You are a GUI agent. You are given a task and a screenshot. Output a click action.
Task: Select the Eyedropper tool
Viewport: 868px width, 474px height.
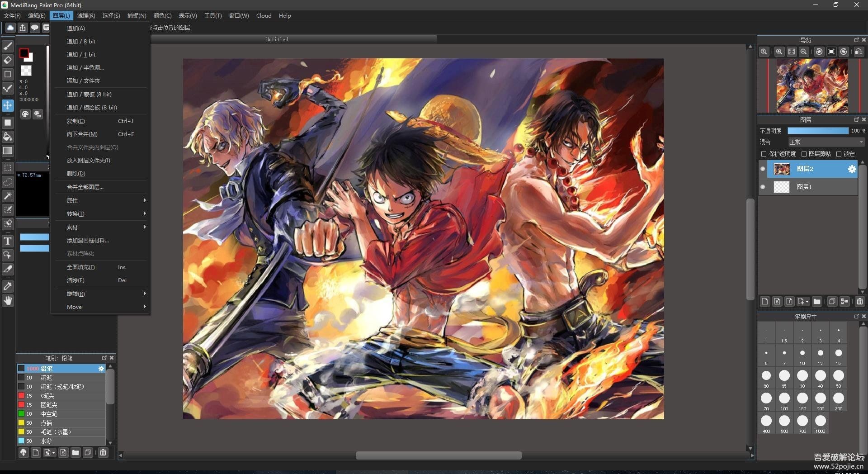pos(8,286)
